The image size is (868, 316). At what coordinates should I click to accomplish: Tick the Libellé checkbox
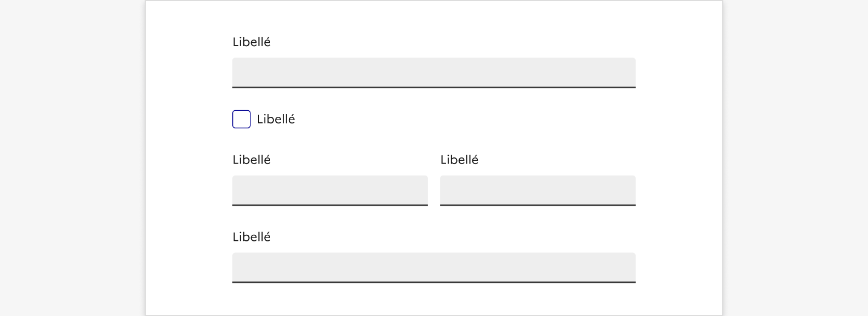click(x=242, y=119)
